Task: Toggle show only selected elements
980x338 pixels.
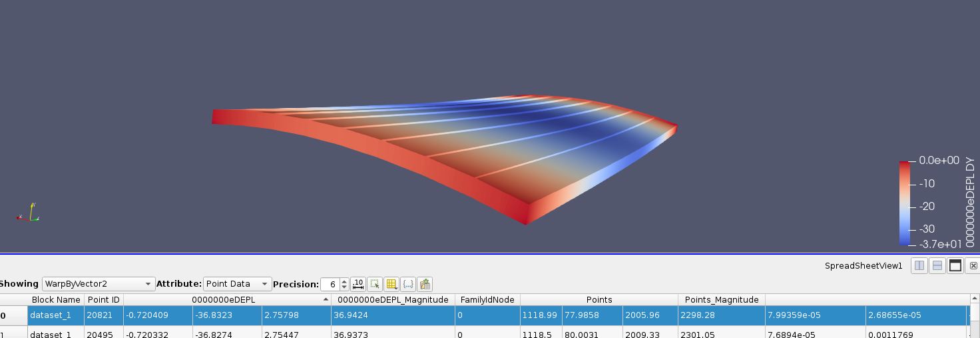Action: coord(375,284)
